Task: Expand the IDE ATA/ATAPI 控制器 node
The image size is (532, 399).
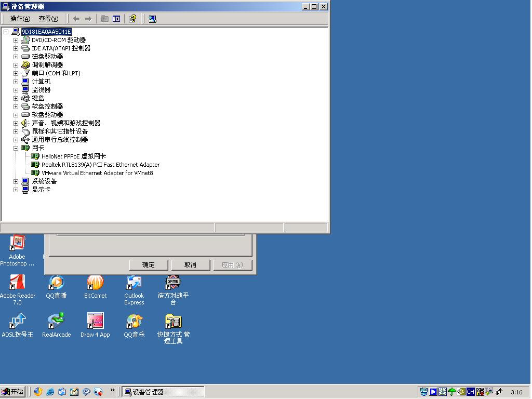Action: point(16,48)
